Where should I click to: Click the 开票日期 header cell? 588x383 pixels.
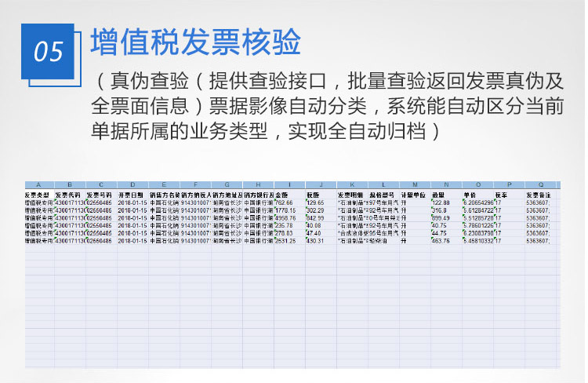[132, 194]
